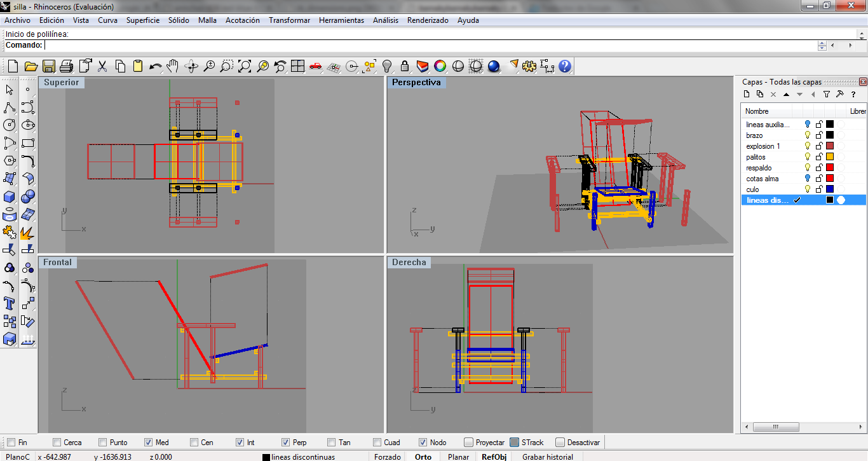Enable the Tan object snap
Viewport: 868px width, 461px height.
pyautogui.click(x=332, y=443)
